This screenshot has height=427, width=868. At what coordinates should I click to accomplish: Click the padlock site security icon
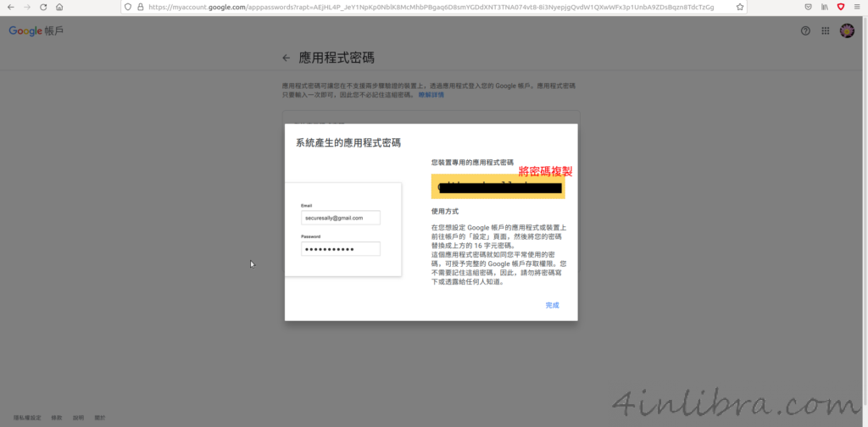[x=140, y=7]
